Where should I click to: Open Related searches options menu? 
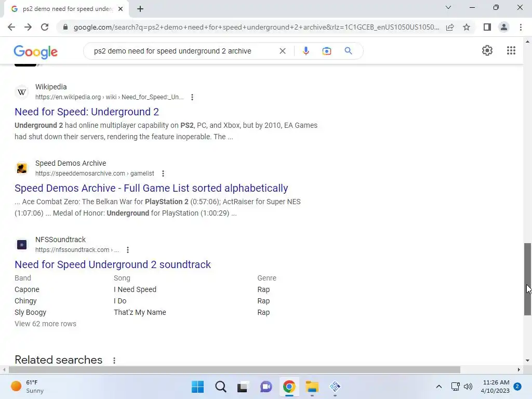click(x=114, y=361)
